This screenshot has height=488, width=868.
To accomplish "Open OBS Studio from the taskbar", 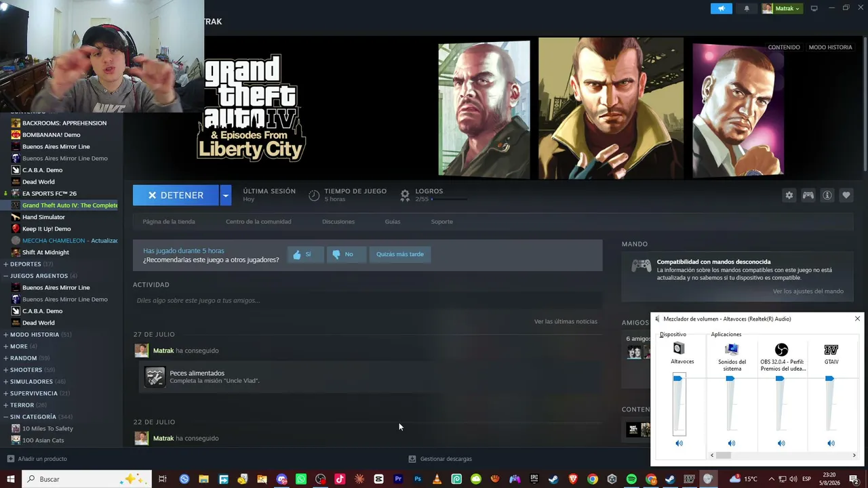I will [321, 479].
